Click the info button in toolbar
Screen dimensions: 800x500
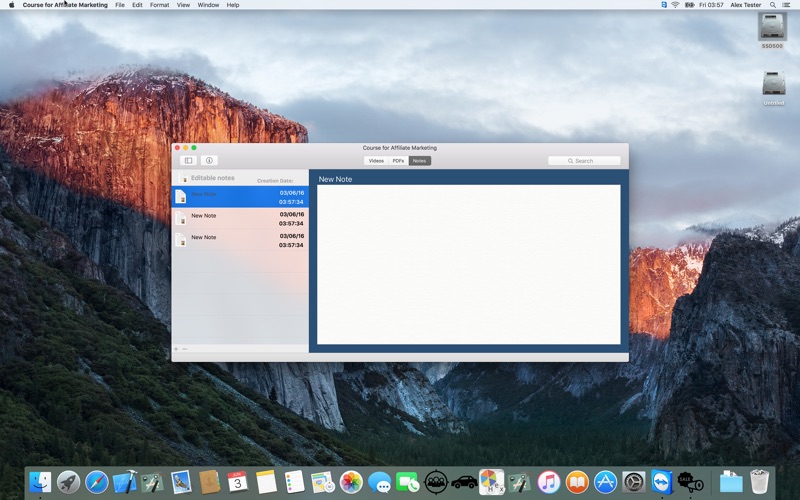(x=209, y=160)
